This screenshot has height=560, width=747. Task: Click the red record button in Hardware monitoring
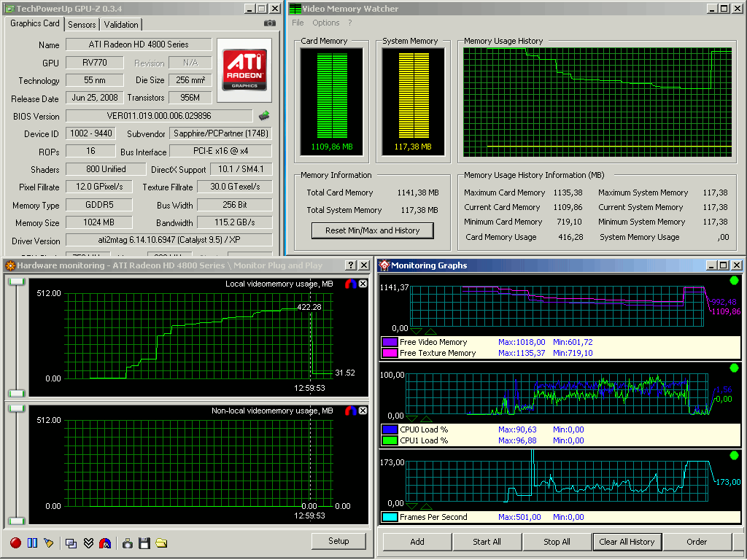[15, 542]
